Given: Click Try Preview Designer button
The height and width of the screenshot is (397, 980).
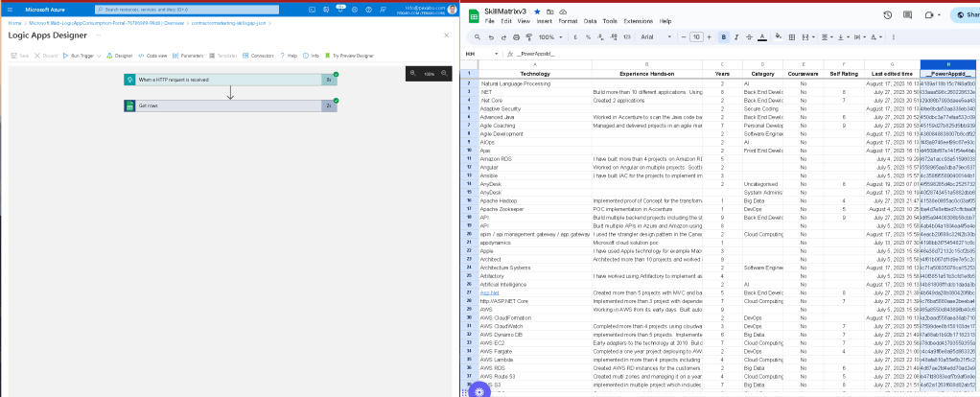Looking at the screenshot, I should 349,56.
